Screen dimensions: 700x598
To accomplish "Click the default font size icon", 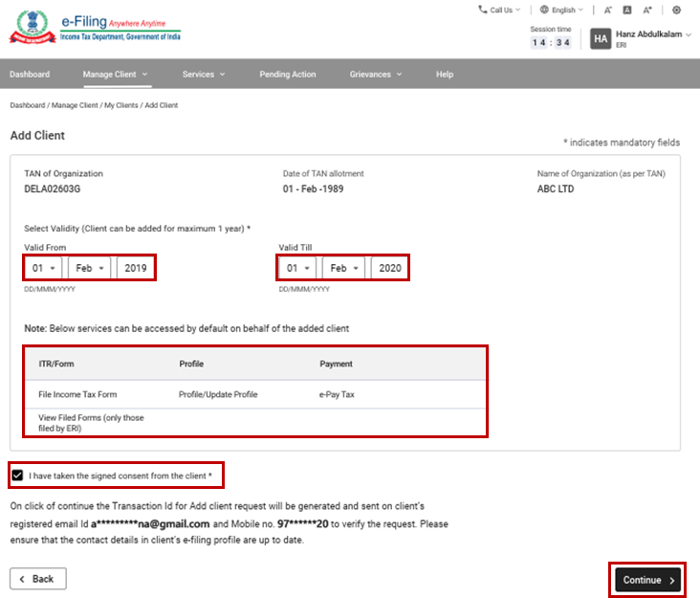I will [x=627, y=10].
